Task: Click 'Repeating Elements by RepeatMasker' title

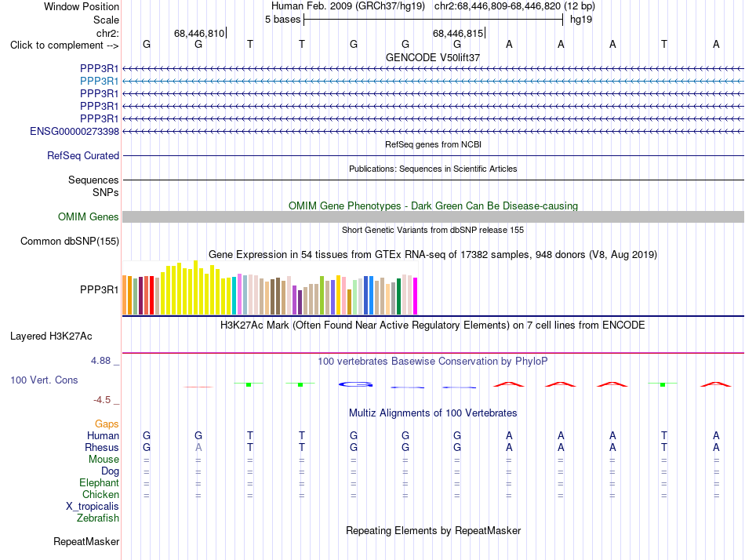Action: 433,530
